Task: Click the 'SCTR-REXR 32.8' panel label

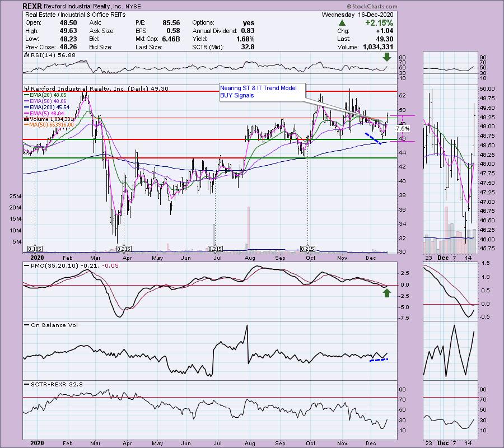Action: point(57,384)
